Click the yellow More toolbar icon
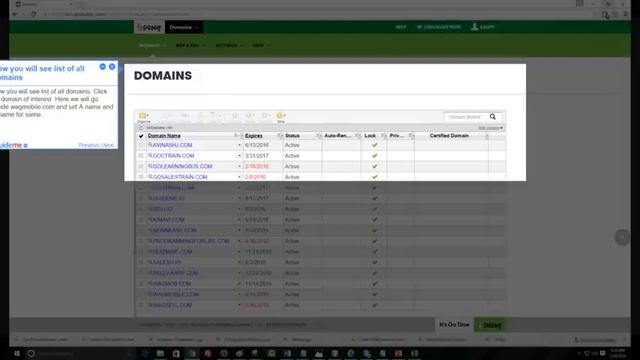This screenshot has height=360, width=640. (280, 117)
